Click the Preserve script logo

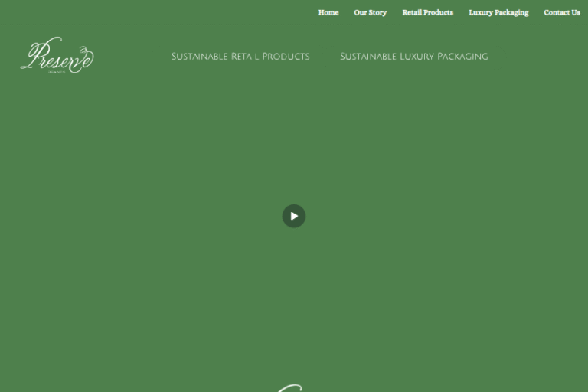[x=57, y=56]
